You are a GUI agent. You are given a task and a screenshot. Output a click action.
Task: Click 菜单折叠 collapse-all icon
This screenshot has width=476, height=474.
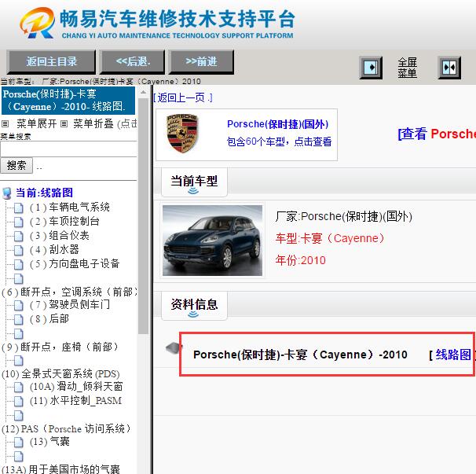(64, 123)
